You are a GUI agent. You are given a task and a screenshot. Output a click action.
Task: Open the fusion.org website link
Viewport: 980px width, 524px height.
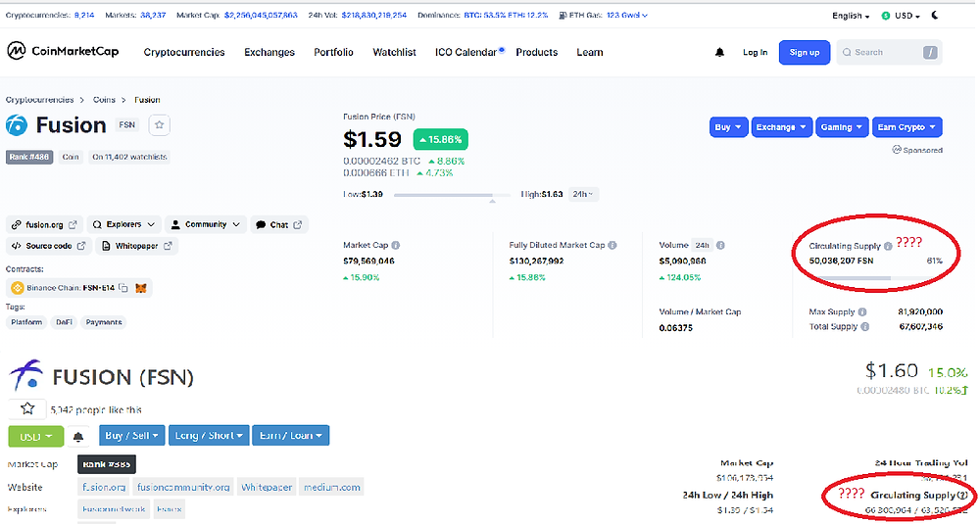44,224
